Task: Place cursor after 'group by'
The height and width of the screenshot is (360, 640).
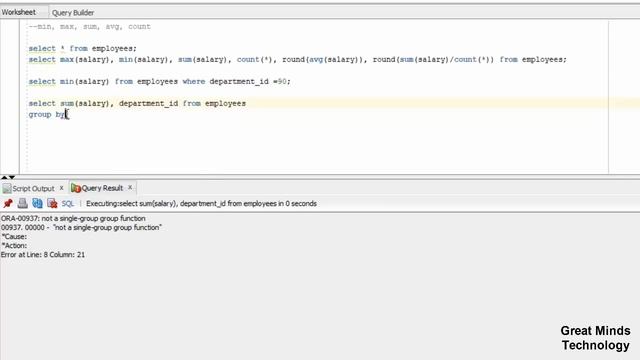Action: (x=66, y=115)
